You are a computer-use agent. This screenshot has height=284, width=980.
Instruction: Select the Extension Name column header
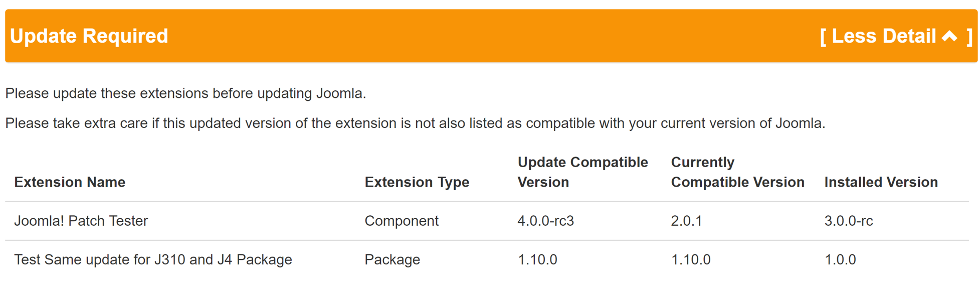pyautogui.click(x=70, y=182)
